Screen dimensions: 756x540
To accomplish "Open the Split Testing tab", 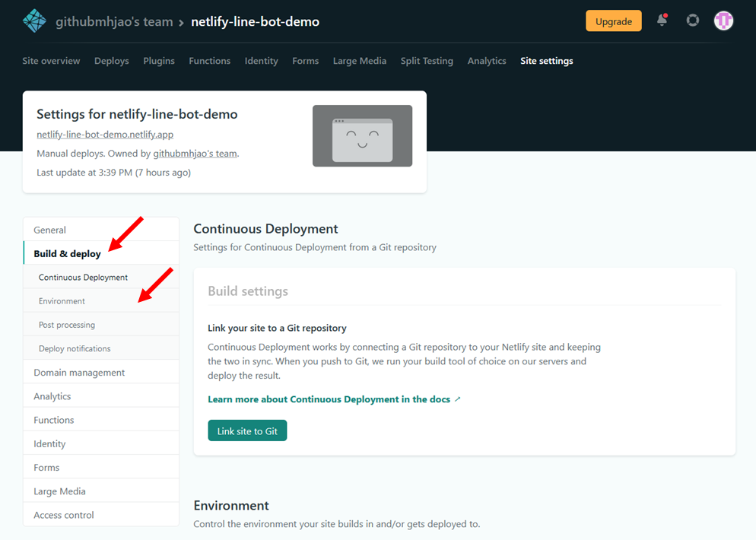I will tap(427, 61).
